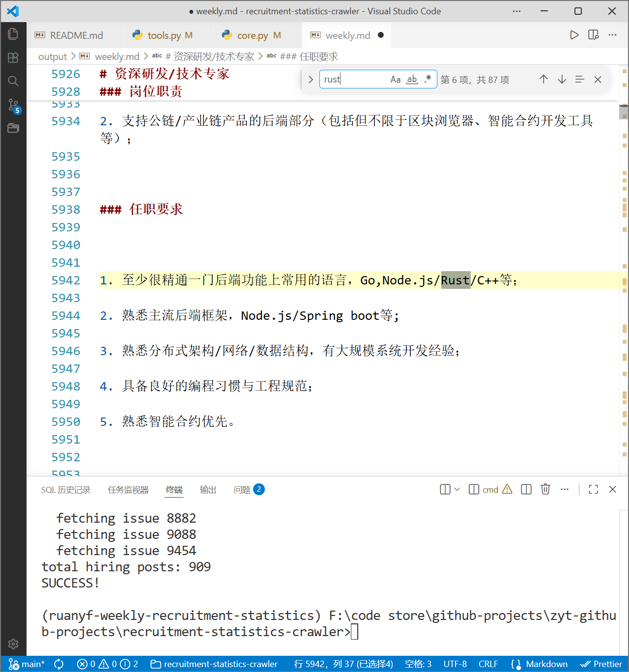Viewport: 629px width, 672px height.
Task: Toggle match case in the find widget
Action: (x=396, y=79)
